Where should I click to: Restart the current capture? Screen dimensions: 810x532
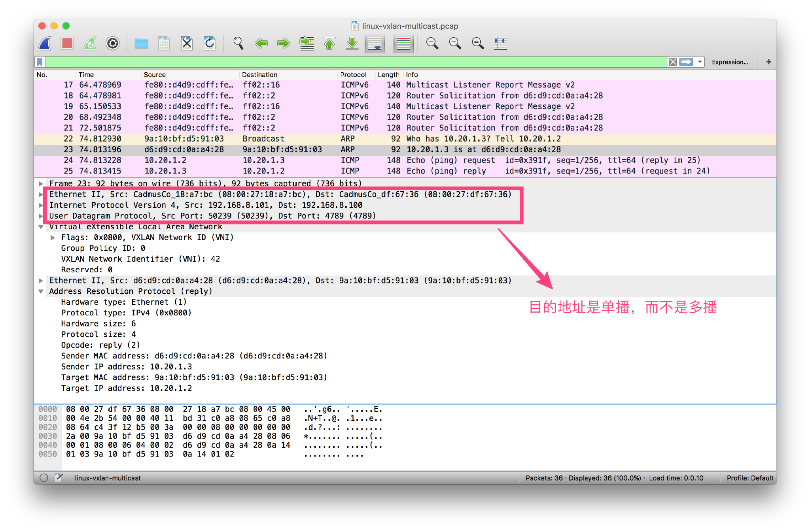click(90, 43)
